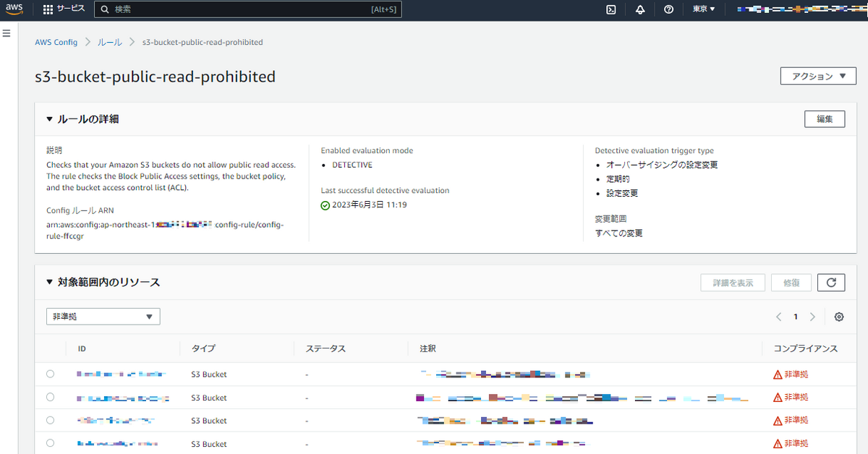868x454 pixels.
Task: Click the 詳細を表示 button
Action: point(733,283)
